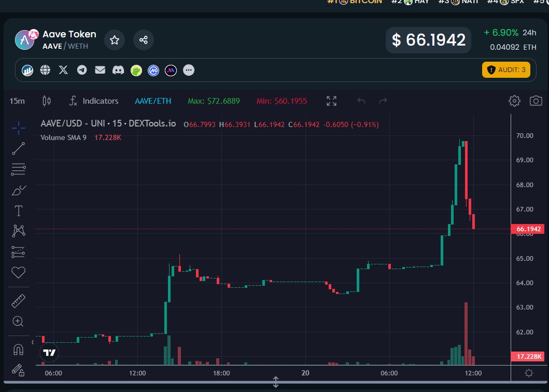The image size is (549, 392).
Task: Select the crosshair cursor tool
Action: point(18,128)
